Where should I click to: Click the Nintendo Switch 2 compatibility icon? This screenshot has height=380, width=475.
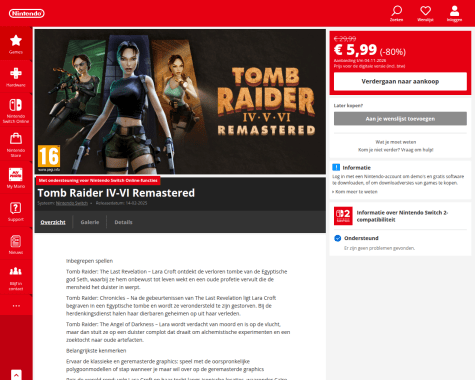click(x=343, y=216)
